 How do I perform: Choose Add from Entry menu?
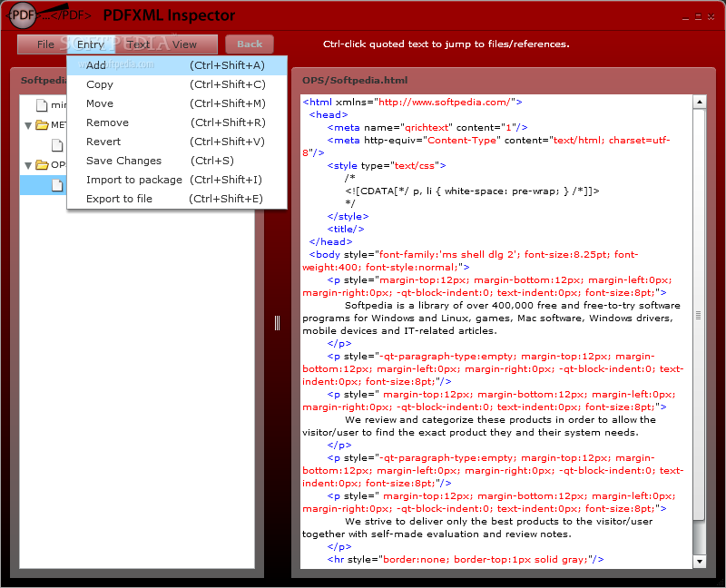(x=177, y=65)
